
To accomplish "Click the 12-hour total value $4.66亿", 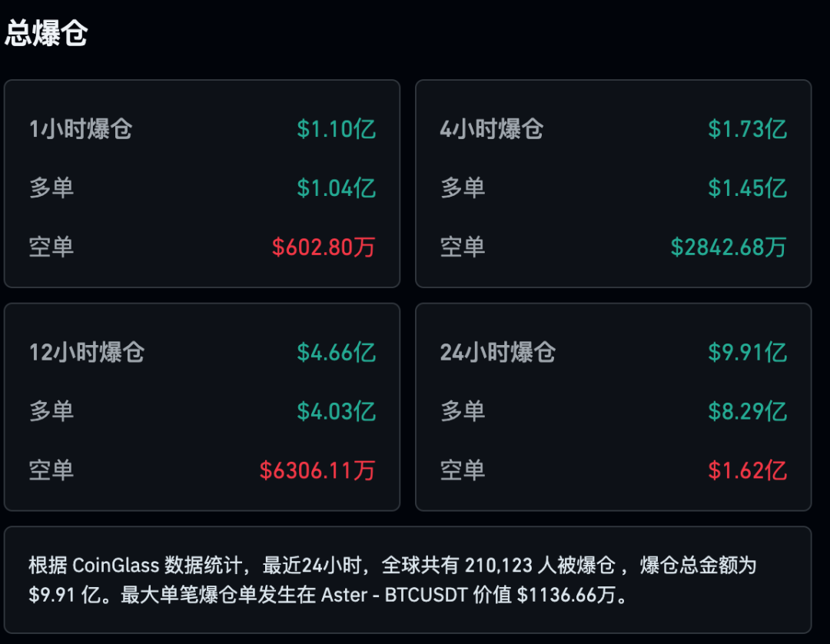I will point(336,353).
